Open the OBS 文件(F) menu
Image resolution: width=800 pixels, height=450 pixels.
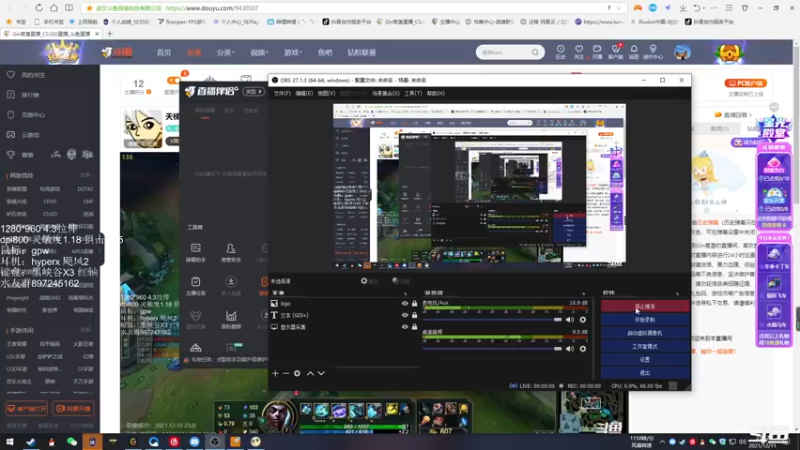(282, 93)
